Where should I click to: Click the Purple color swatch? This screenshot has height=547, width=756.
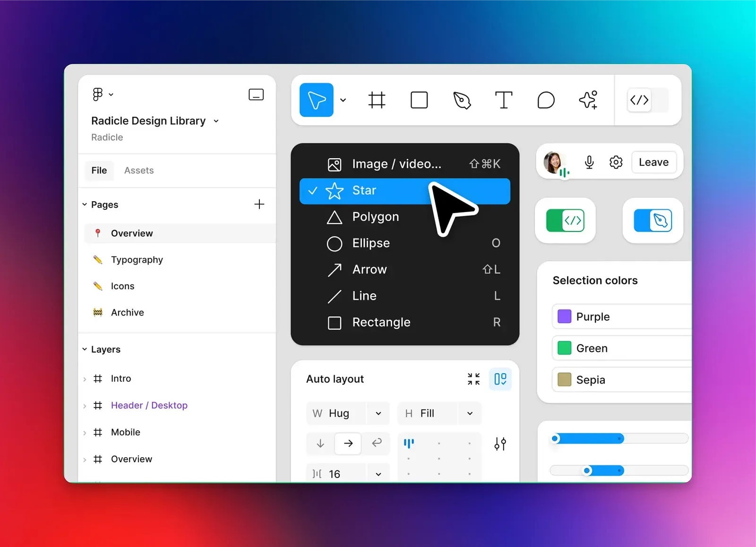[x=564, y=316]
